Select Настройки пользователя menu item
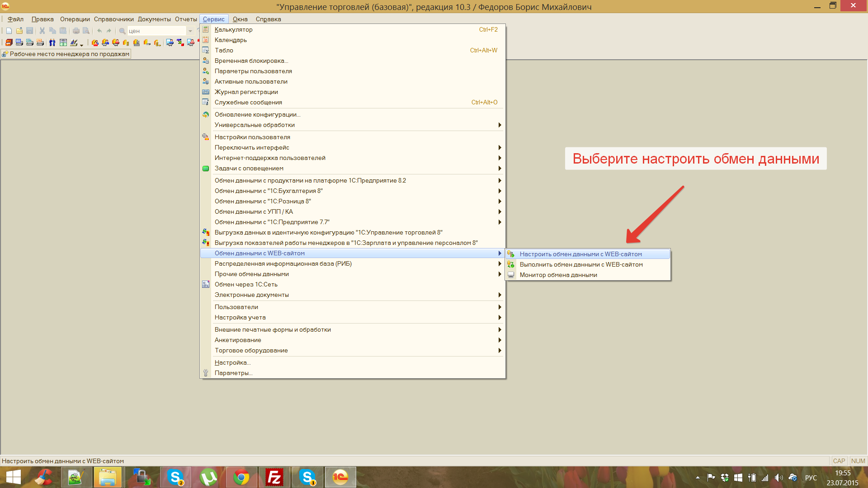The height and width of the screenshot is (488, 868). click(352, 137)
